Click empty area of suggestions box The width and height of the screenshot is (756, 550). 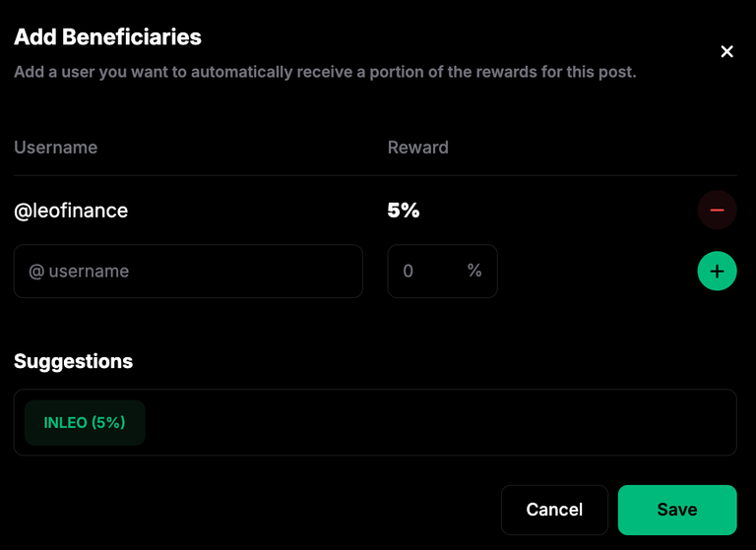[434, 423]
